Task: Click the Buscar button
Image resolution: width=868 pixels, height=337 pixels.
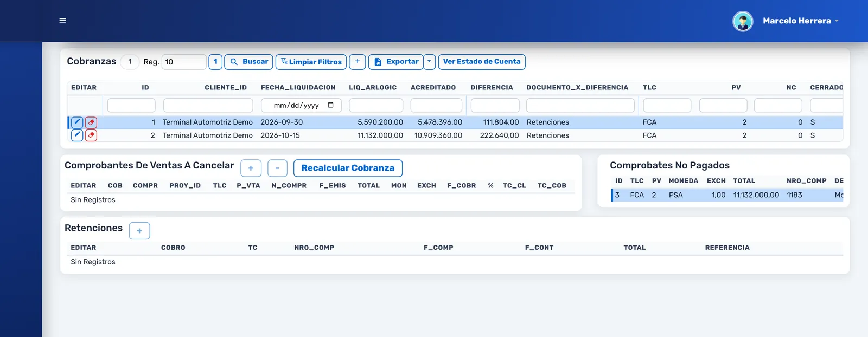Action: pyautogui.click(x=249, y=62)
